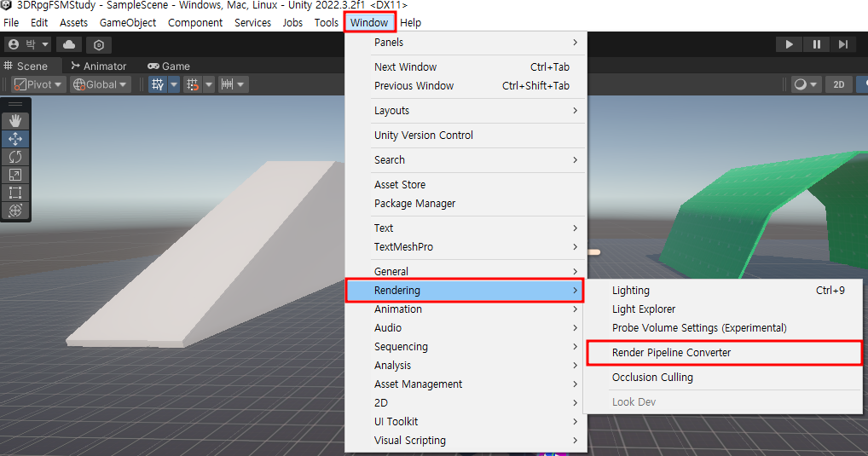Screen dimensions: 868x456
Task: Open the Light Explorer
Action: click(x=724, y=309)
